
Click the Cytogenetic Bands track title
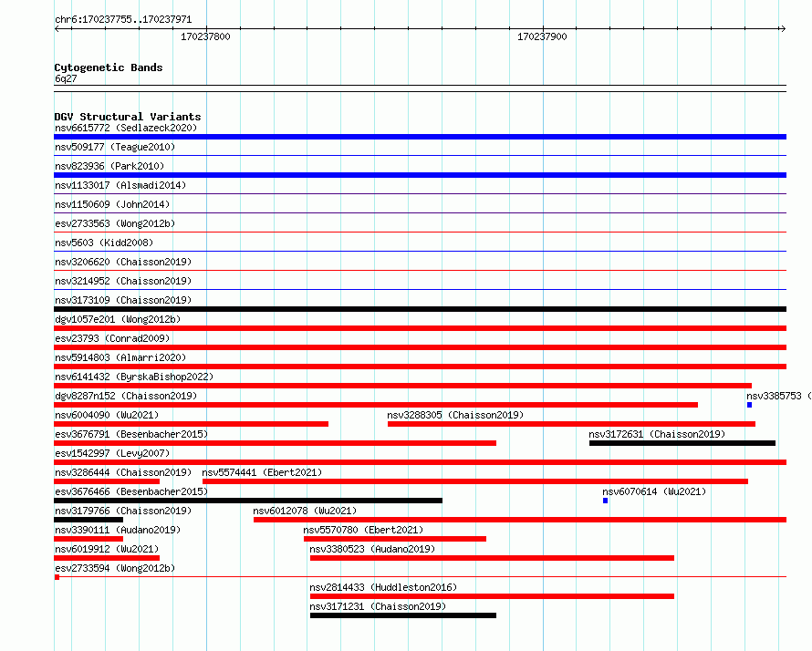(x=109, y=67)
